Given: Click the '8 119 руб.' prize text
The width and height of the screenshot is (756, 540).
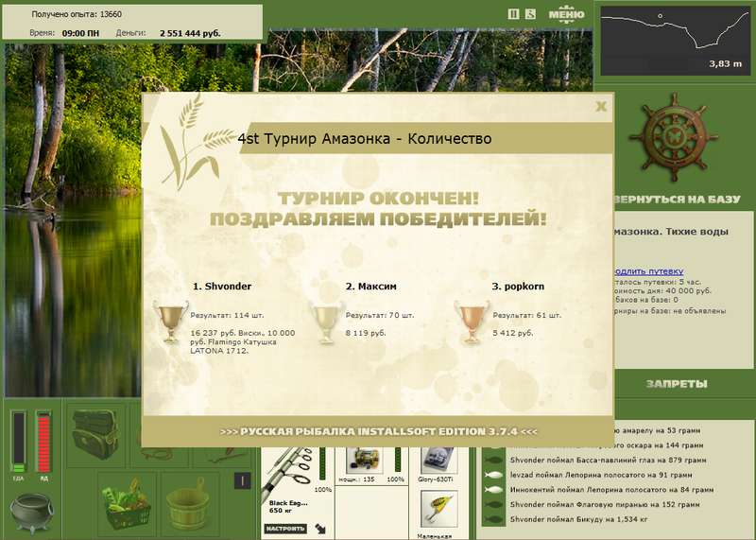Looking at the screenshot, I should [366, 333].
